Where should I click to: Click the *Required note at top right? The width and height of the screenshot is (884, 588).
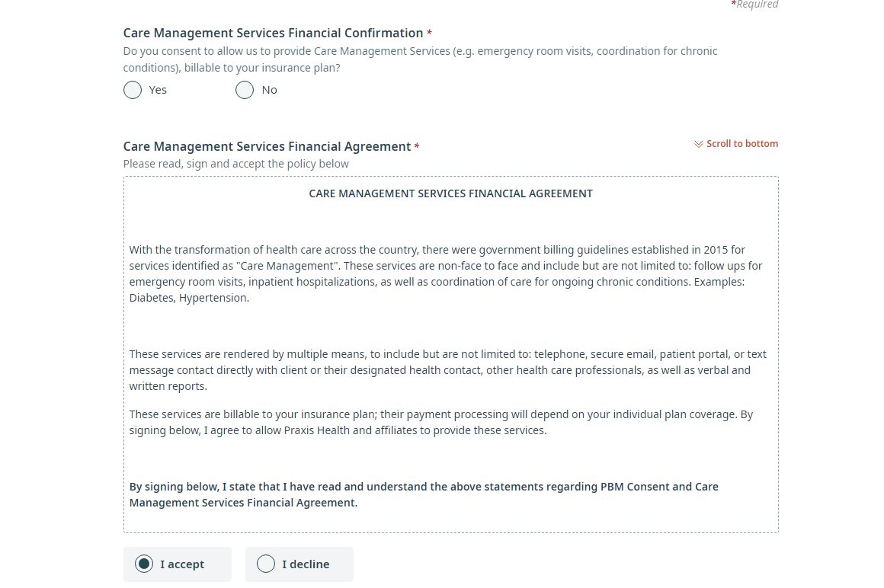[x=754, y=5]
